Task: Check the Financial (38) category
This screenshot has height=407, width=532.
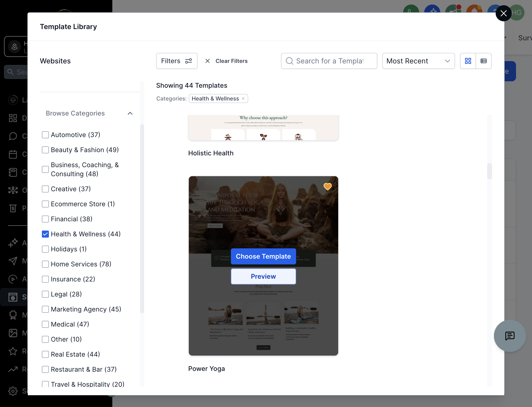Action: 45,219
